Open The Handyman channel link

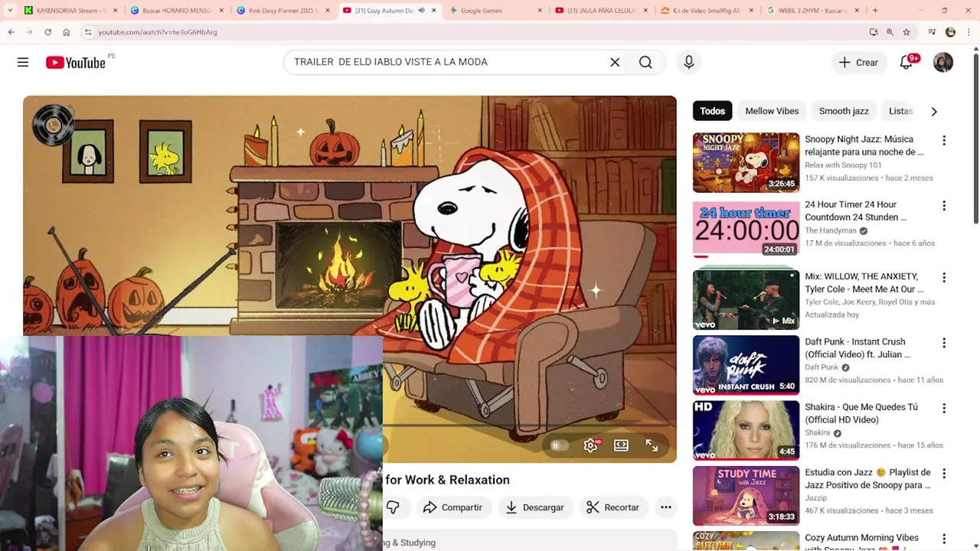coord(831,230)
